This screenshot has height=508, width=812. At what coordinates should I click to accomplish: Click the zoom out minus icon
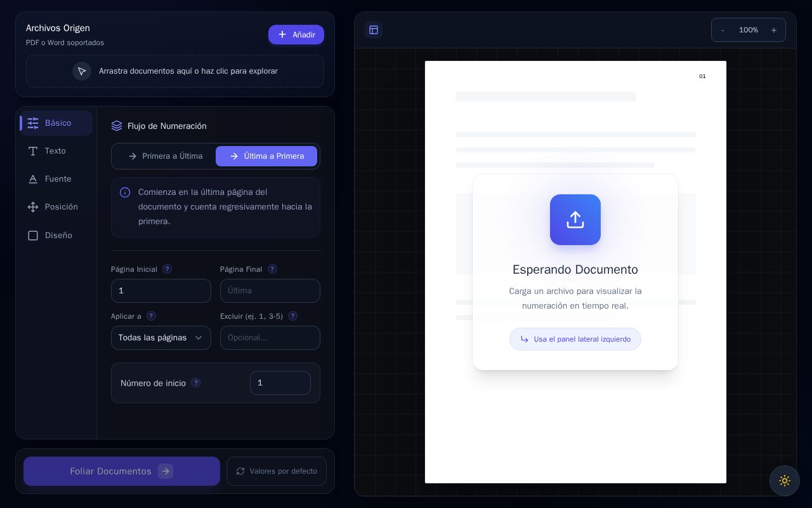pos(723,30)
